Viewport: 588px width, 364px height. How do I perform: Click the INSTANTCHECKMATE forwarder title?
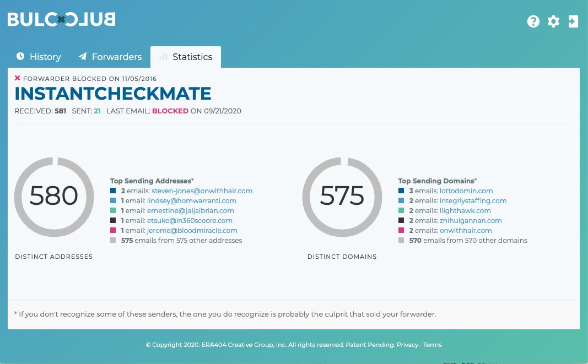pos(113,94)
